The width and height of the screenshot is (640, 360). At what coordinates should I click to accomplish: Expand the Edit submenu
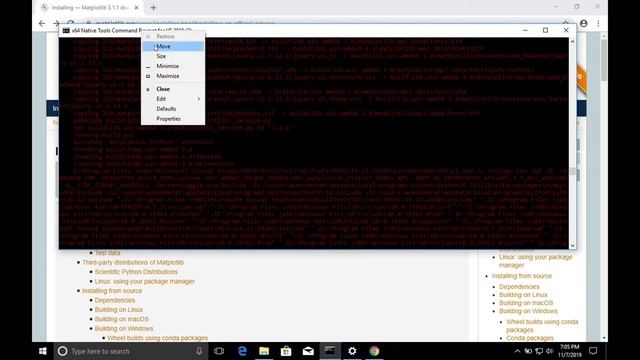point(173,99)
